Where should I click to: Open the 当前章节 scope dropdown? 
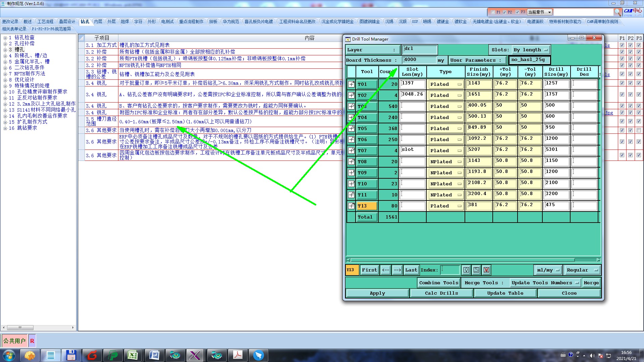pyautogui.click(x=540, y=12)
